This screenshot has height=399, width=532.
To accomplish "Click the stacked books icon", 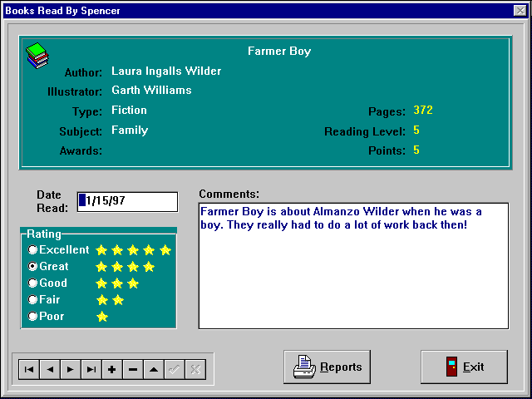I will point(37,56).
